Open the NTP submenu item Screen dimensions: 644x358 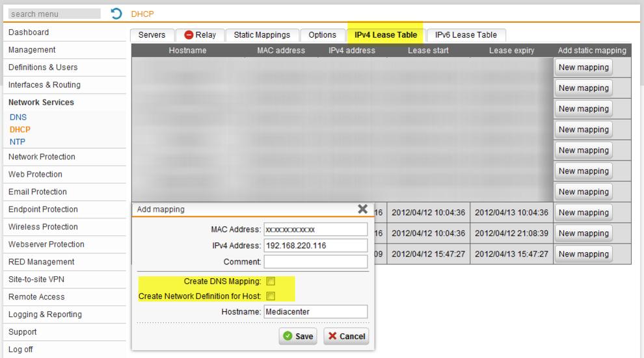(x=18, y=142)
